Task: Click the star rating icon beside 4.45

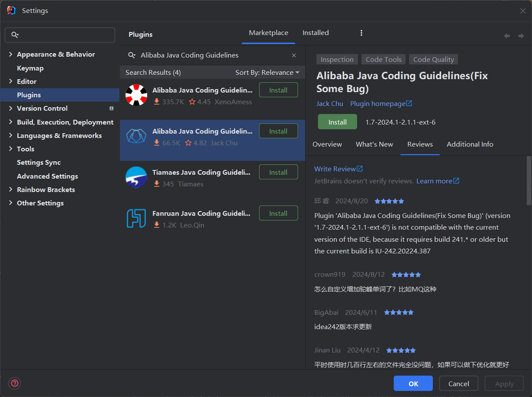Action: 192,102
